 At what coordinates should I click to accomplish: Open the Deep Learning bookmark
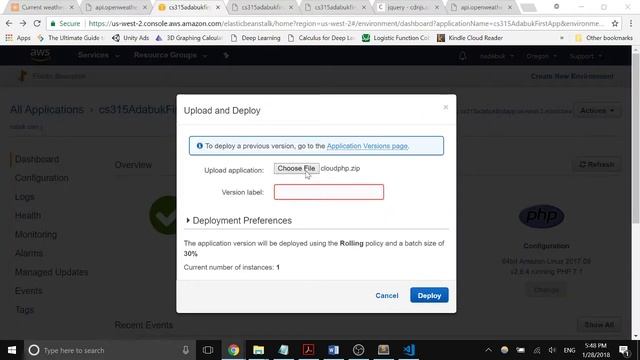click(x=256, y=38)
